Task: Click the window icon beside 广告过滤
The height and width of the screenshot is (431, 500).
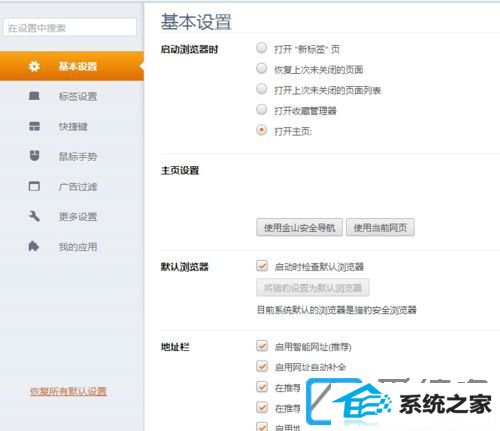Action: tap(34, 186)
